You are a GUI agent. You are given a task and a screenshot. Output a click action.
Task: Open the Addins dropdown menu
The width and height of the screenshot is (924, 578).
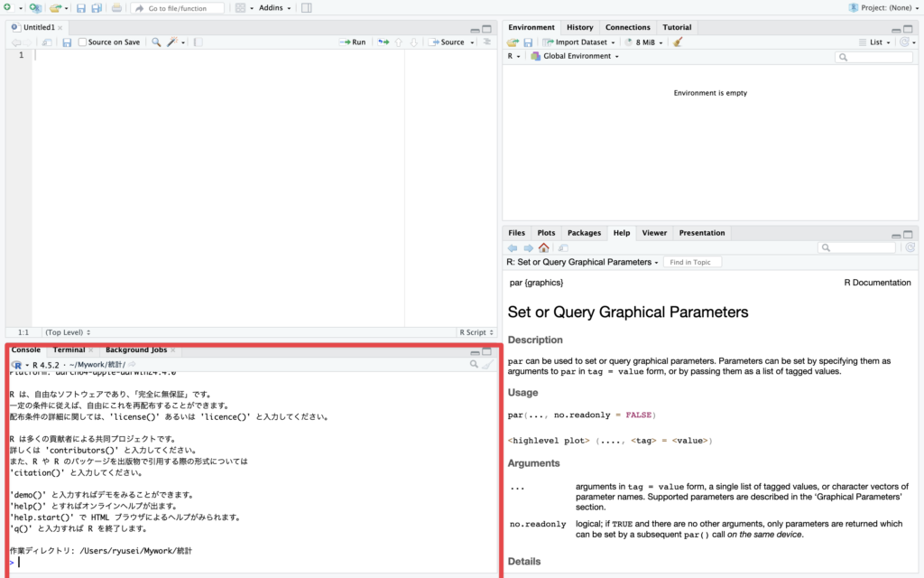(274, 8)
